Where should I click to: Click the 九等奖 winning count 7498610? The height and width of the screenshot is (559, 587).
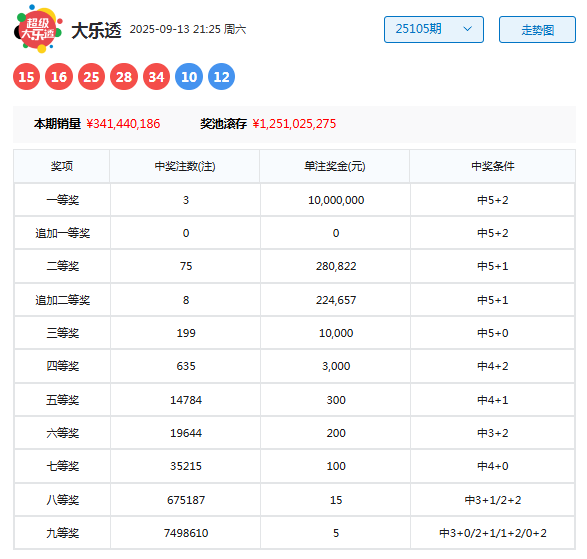(x=186, y=533)
